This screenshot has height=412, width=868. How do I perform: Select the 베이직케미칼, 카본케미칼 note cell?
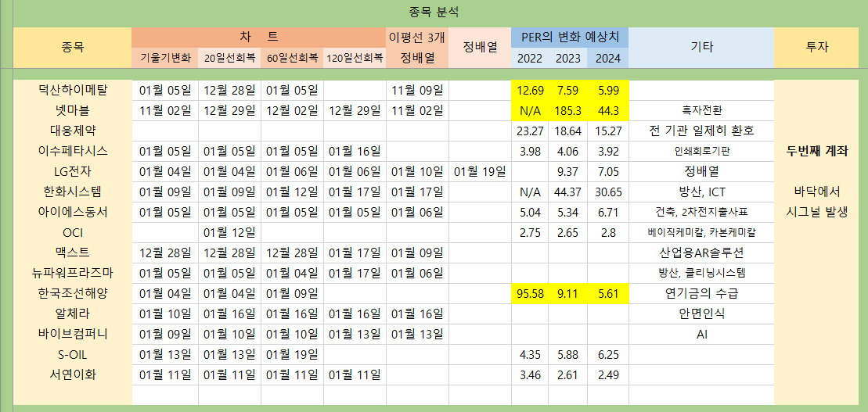click(x=701, y=232)
